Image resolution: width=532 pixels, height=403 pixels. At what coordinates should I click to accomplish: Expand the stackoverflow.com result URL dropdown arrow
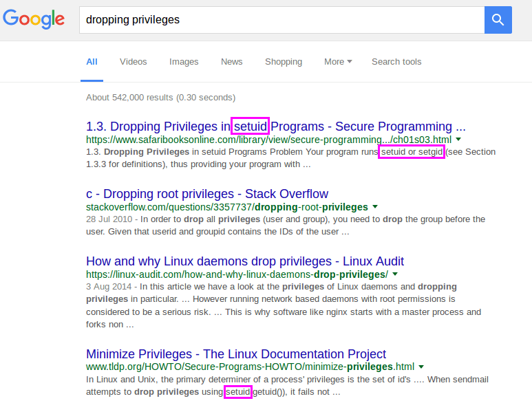click(x=375, y=207)
